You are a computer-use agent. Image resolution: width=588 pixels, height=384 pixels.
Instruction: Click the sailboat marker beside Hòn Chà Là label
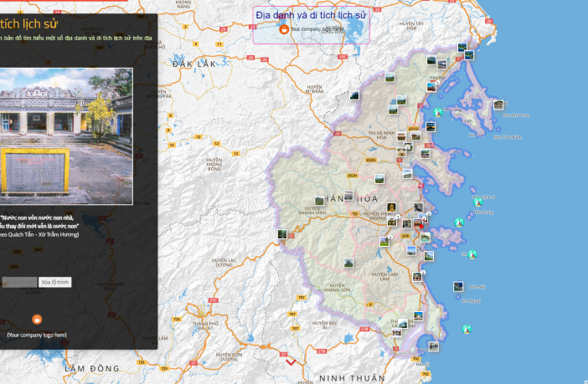coord(477,202)
